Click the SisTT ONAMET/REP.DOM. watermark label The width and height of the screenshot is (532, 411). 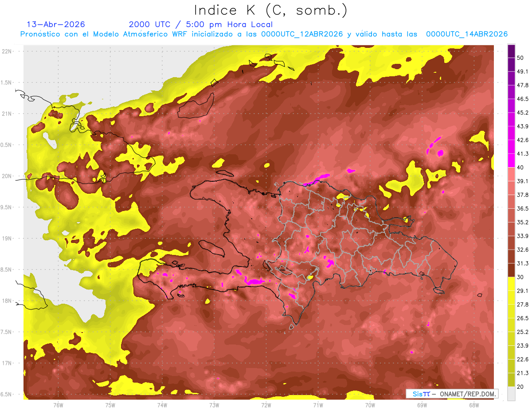pyautogui.click(x=452, y=394)
